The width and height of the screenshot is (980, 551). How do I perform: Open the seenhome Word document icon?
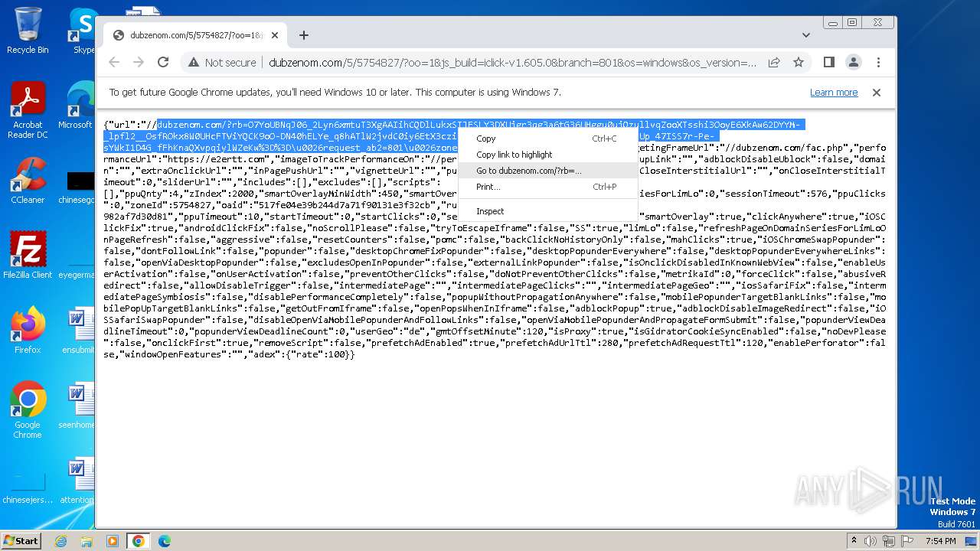coord(77,406)
